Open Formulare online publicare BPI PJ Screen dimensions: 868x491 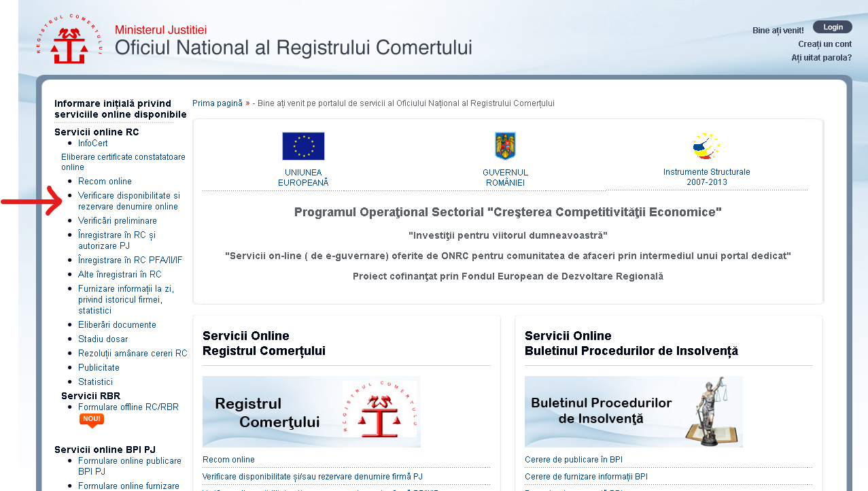point(130,466)
